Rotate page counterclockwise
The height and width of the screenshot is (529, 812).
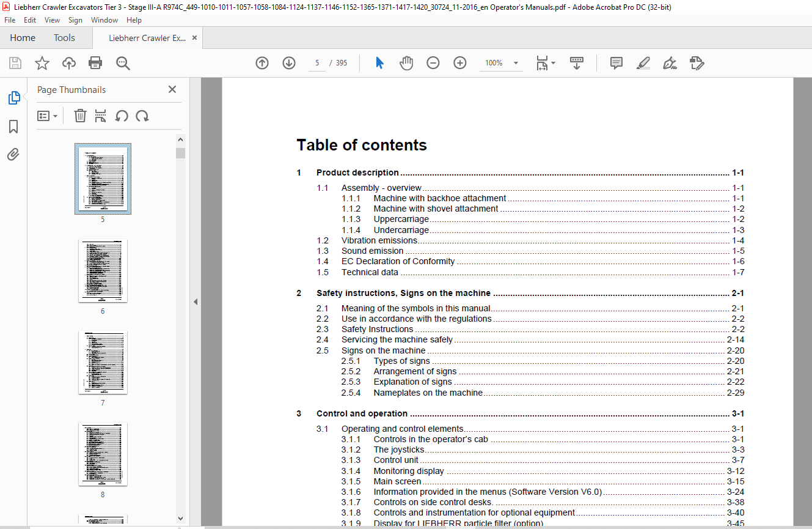122,116
